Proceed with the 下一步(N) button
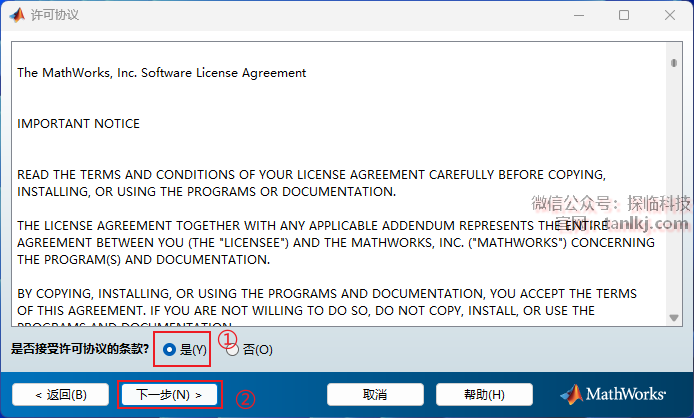 point(169,395)
